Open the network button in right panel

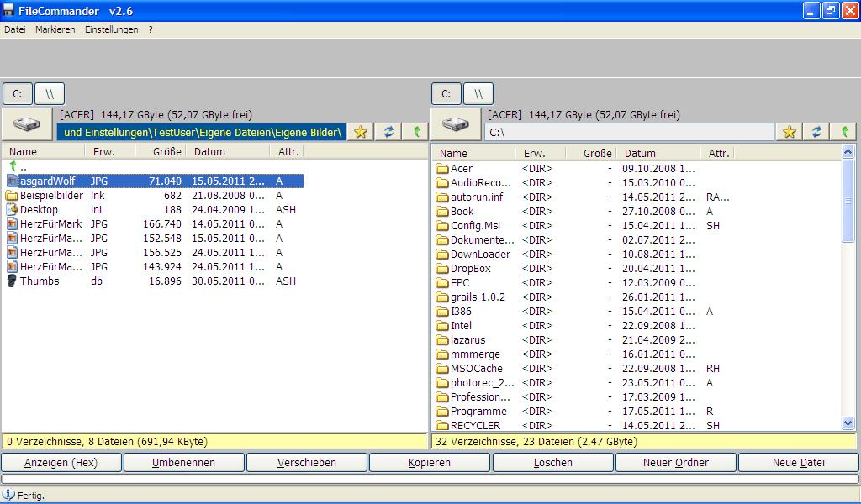pos(478,93)
